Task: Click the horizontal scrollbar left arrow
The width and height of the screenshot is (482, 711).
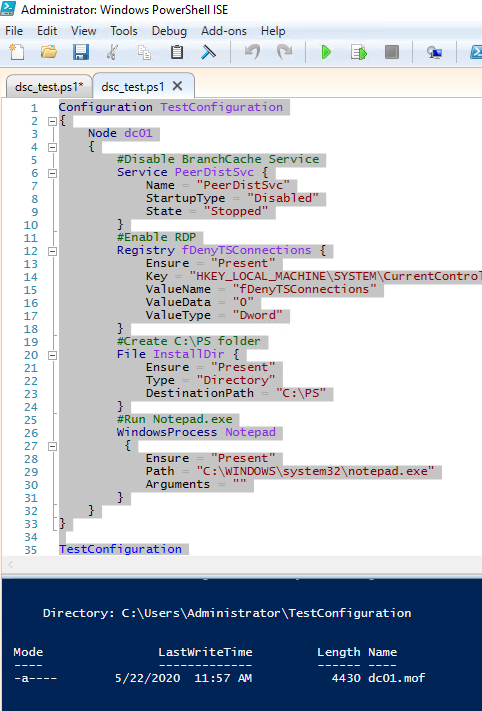Action: tap(11, 565)
